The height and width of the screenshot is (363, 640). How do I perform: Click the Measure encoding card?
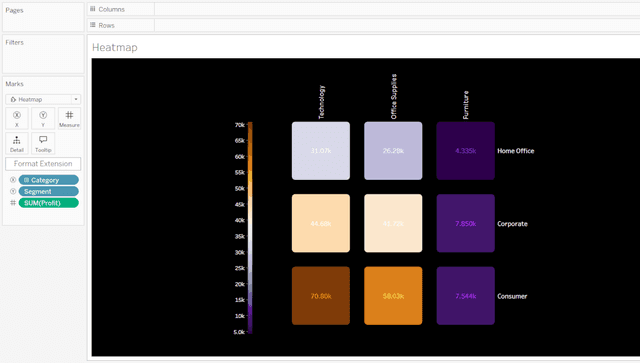[x=69, y=118]
